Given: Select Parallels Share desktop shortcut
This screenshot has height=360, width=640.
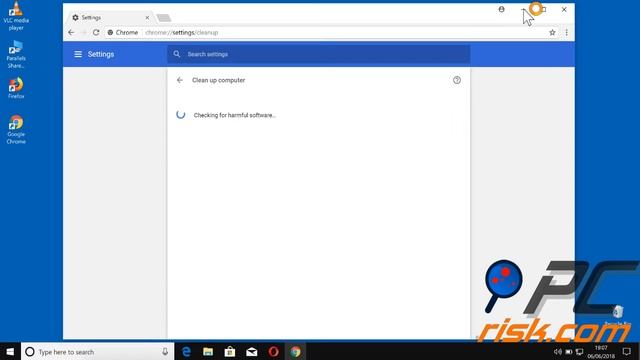Looking at the screenshot, I should (x=16, y=54).
